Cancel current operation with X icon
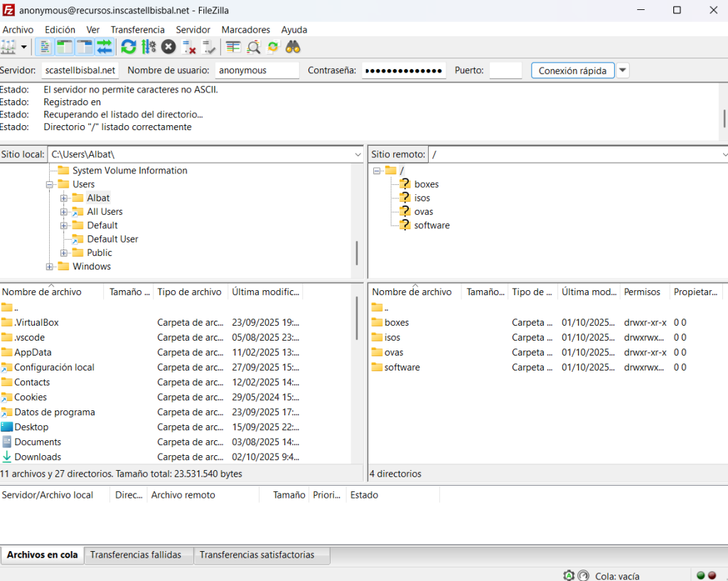728x581 pixels. coord(168,47)
